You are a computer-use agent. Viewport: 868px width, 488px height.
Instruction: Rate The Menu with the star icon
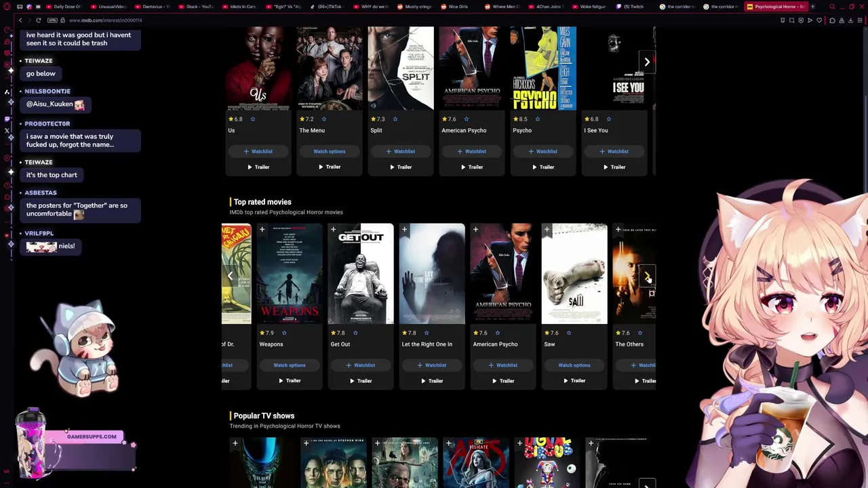click(324, 119)
